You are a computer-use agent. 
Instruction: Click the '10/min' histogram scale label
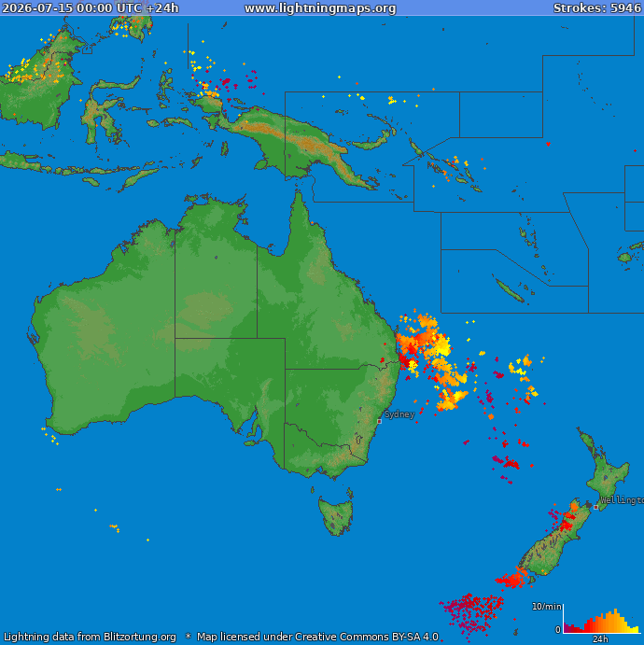tap(546, 607)
